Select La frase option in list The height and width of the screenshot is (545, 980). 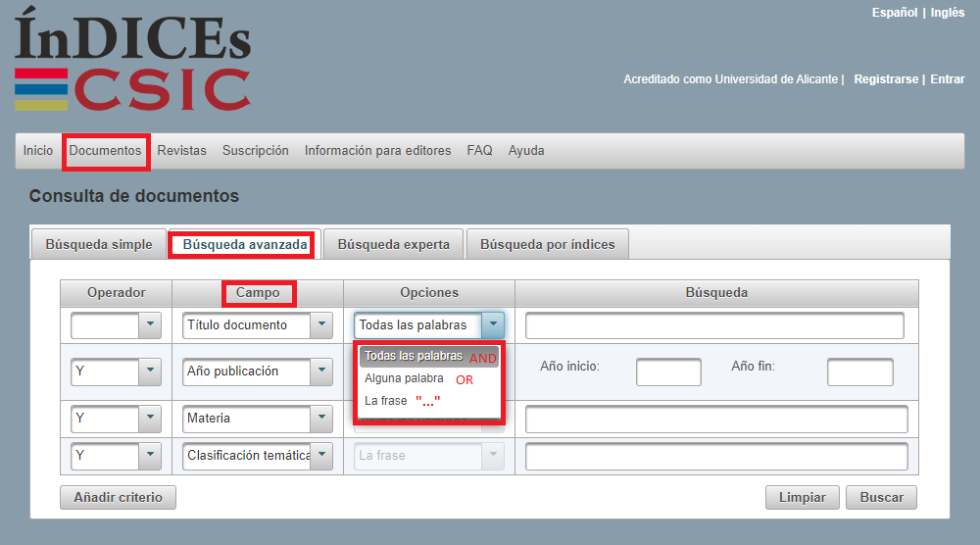(x=429, y=401)
